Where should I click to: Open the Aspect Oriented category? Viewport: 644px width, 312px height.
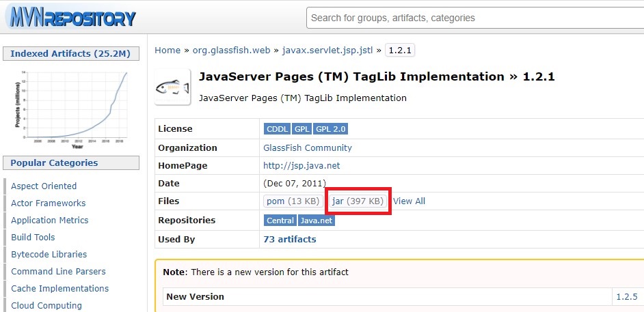(x=44, y=186)
